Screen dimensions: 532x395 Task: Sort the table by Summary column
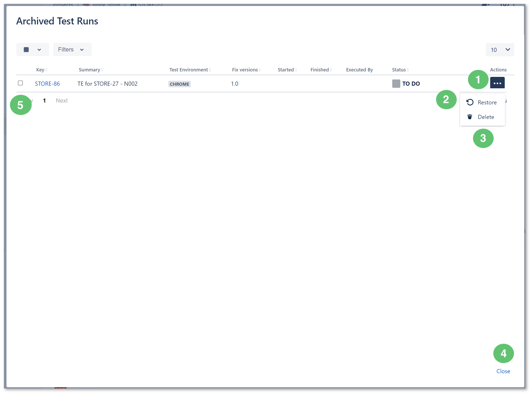(x=91, y=70)
